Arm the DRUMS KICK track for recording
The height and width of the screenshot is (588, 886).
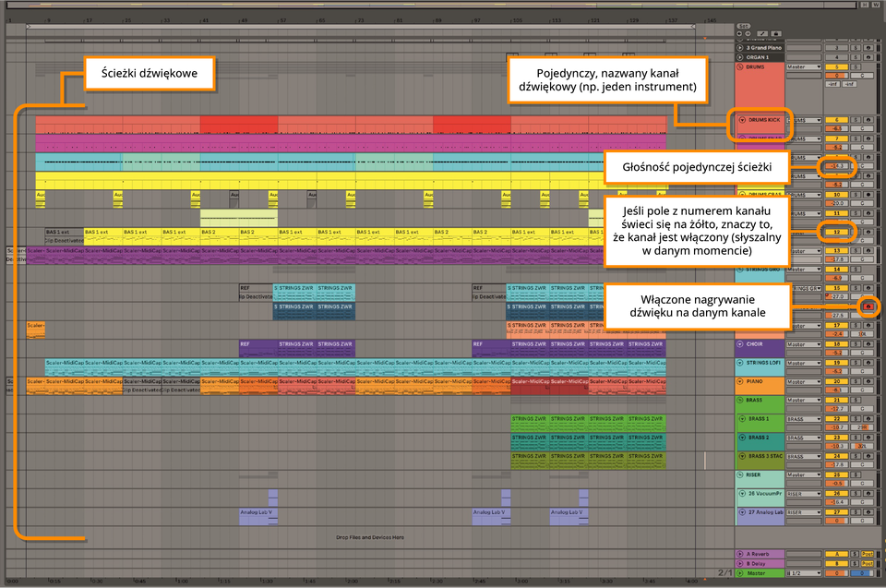[x=868, y=120]
